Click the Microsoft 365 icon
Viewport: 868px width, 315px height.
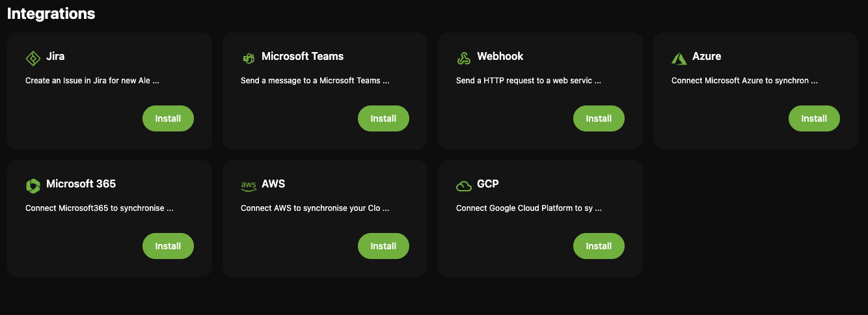(33, 186)
